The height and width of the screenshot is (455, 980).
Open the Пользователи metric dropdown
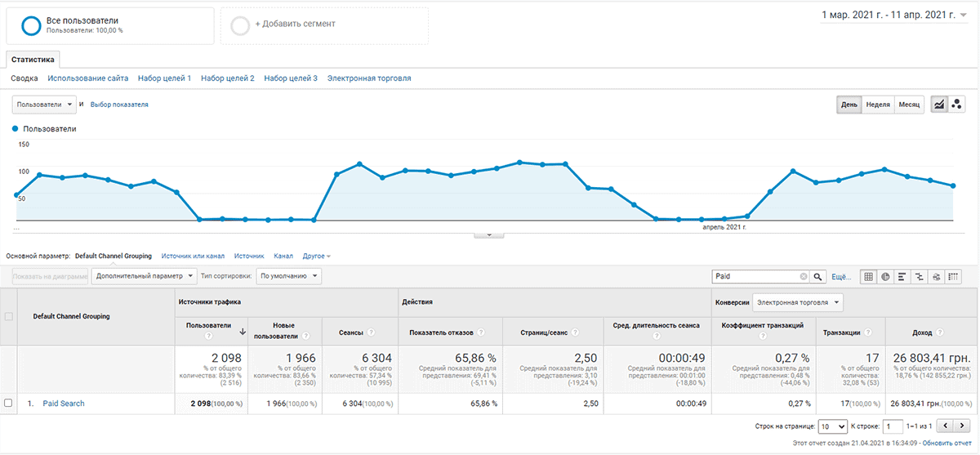click(45, 105)
